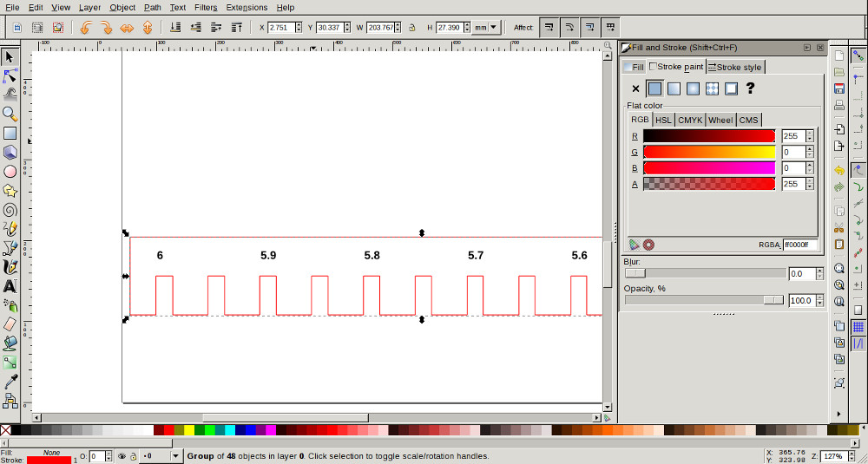Toggle Affect rounded corners scaling

coord(569,27)
